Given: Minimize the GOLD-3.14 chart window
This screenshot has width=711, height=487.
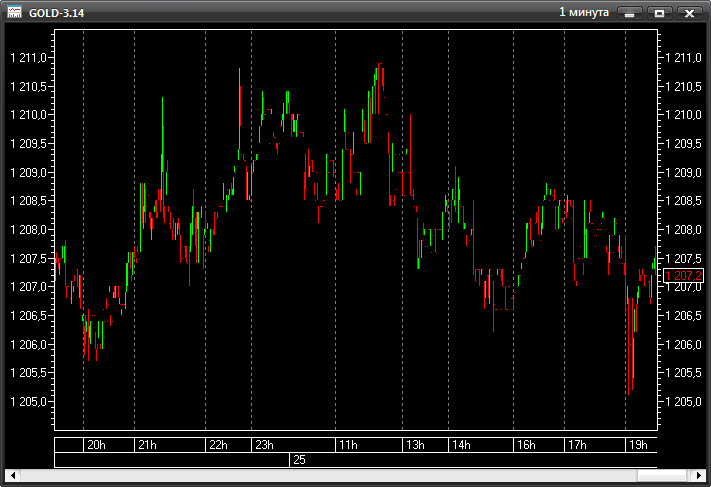Looking at the screenshot, I should [x=629, y=13].
